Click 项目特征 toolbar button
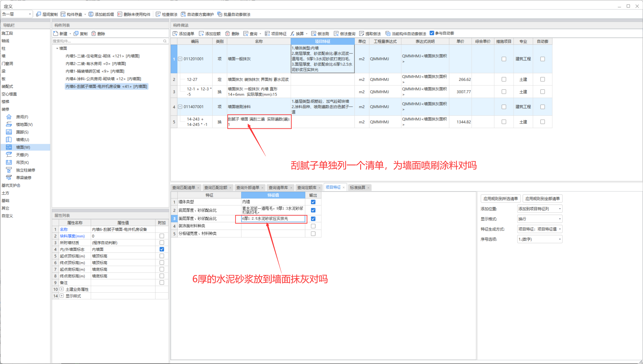This screenshot has height=364, width=643. 276,33
